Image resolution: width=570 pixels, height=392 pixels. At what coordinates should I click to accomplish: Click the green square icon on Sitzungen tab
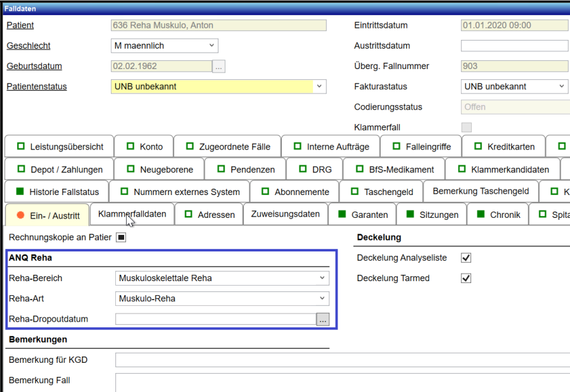click(409, 215)
